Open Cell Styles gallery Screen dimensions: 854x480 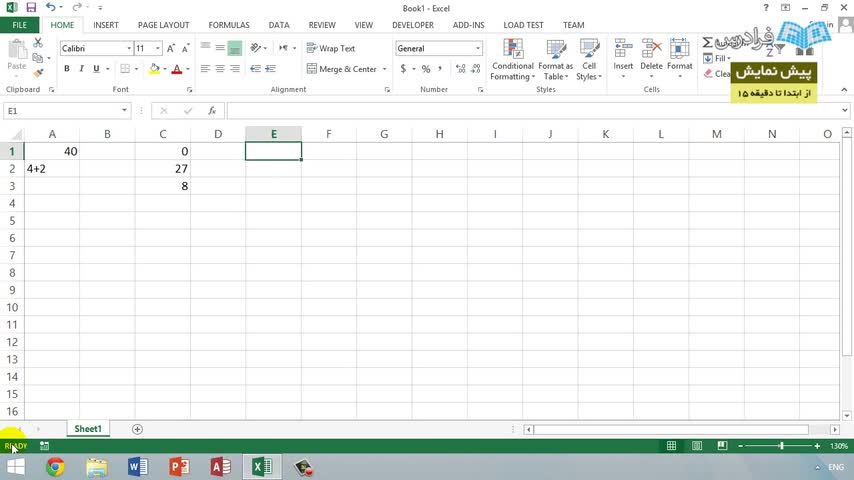click(589, 60)
